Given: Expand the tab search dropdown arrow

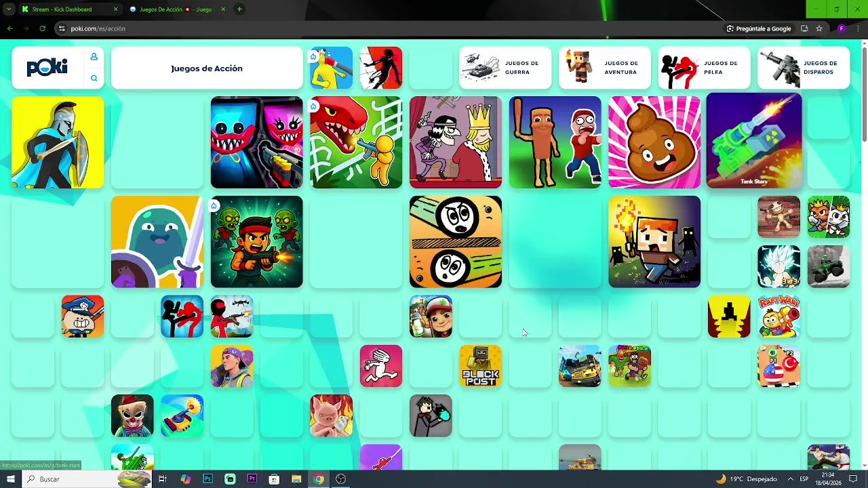Looking at the screenshot, I should [x=9, y=9].
